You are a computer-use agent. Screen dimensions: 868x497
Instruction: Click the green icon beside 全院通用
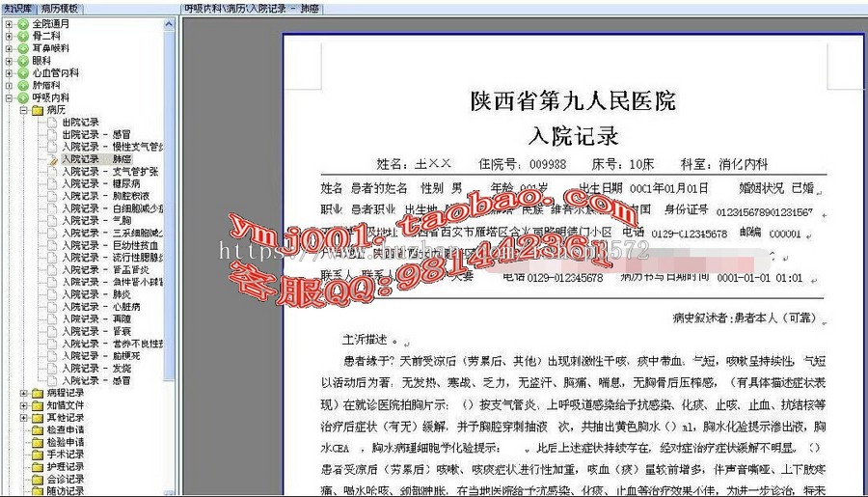tap(23, 24)
